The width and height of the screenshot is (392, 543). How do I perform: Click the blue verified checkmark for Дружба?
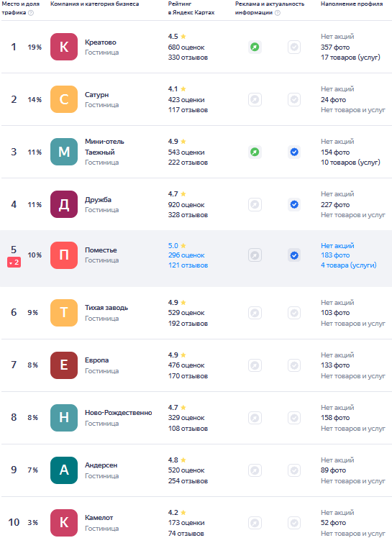(294, 204)
